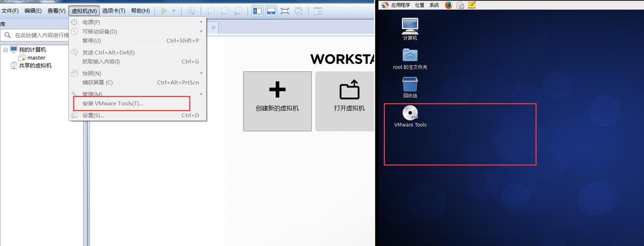This screenshot has height=246, width=644.
Task: Click the 创建新的虚拟机 tile
Action: coord(277,101)
